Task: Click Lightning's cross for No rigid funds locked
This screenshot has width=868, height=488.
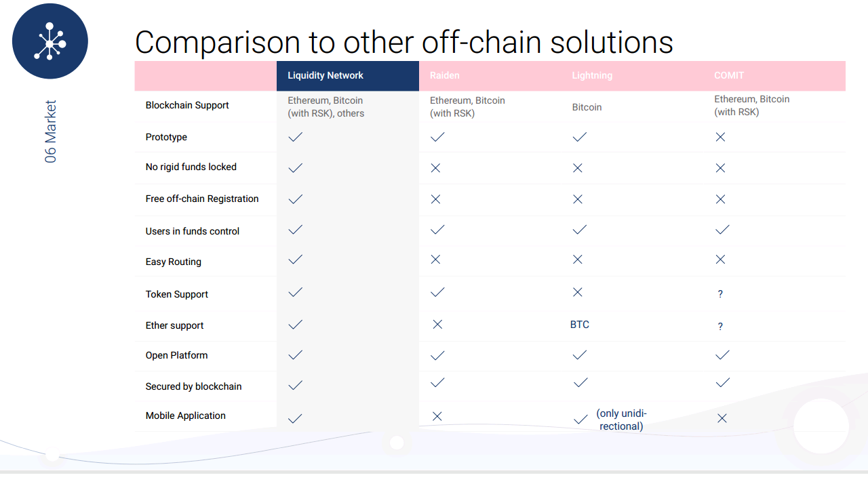Action: pos(578,167)
